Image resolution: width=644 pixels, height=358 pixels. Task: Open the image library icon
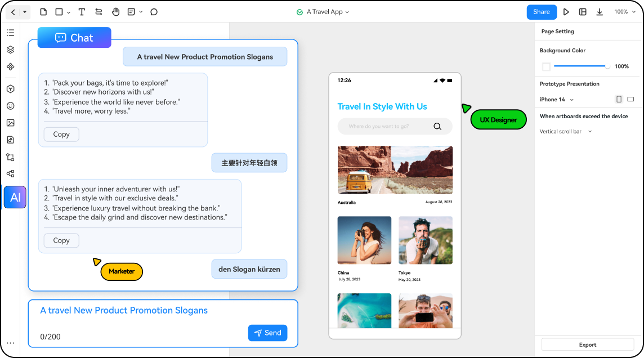click(x=11, y=123)
